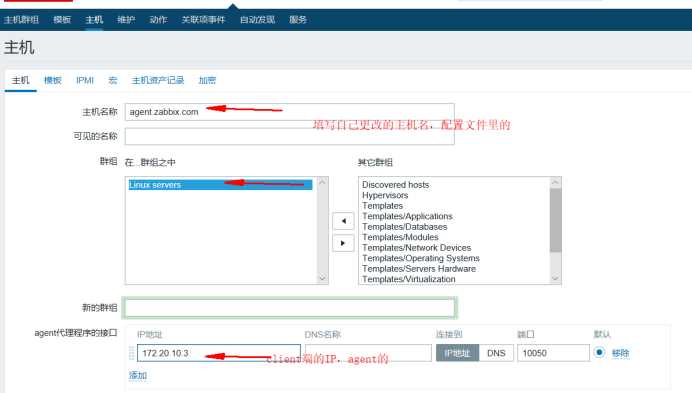Click the 其它群组 list scrollbar thumb

point(556,220)
